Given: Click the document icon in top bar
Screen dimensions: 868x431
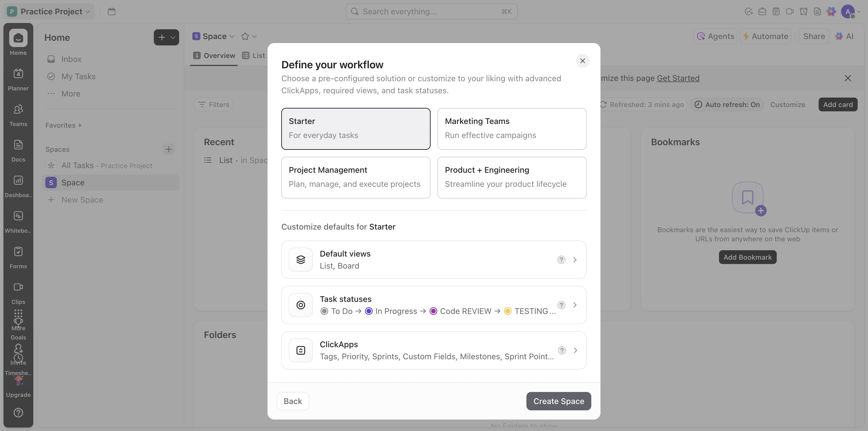Looking at the screenshot, I should pos(817,11).
